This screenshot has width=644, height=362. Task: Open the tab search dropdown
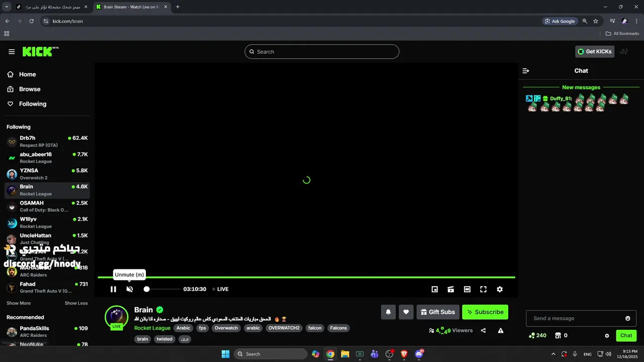tap(7, 7)
